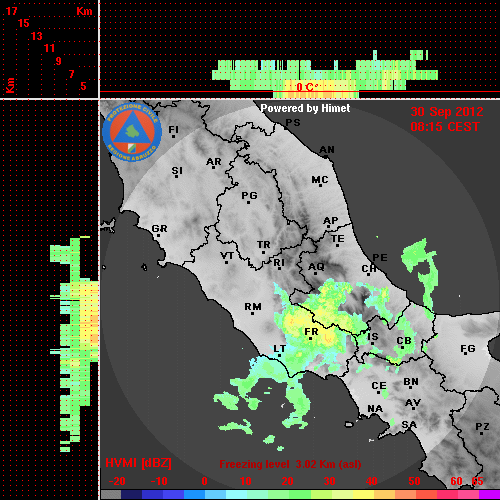Click the '5' altitude tick label
Image resolution: width=500 pixels, height=500 pixels.
click(83, 86)
